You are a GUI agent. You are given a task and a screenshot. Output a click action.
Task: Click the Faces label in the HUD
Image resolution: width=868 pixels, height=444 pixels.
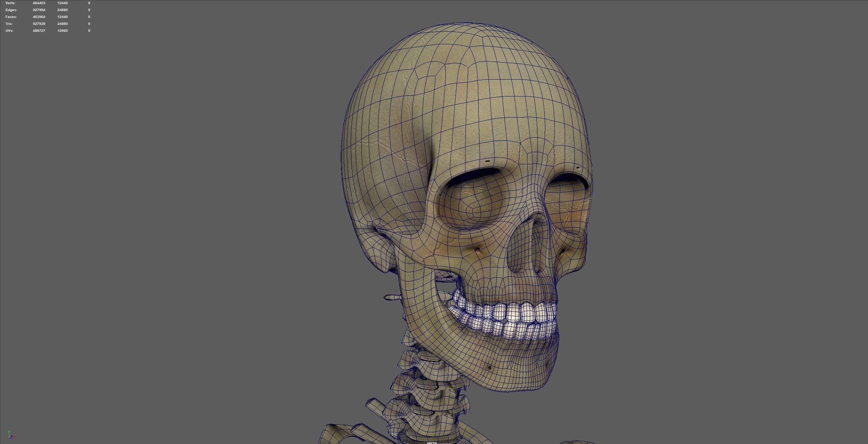pyautogui.click(x=11, y=17)
